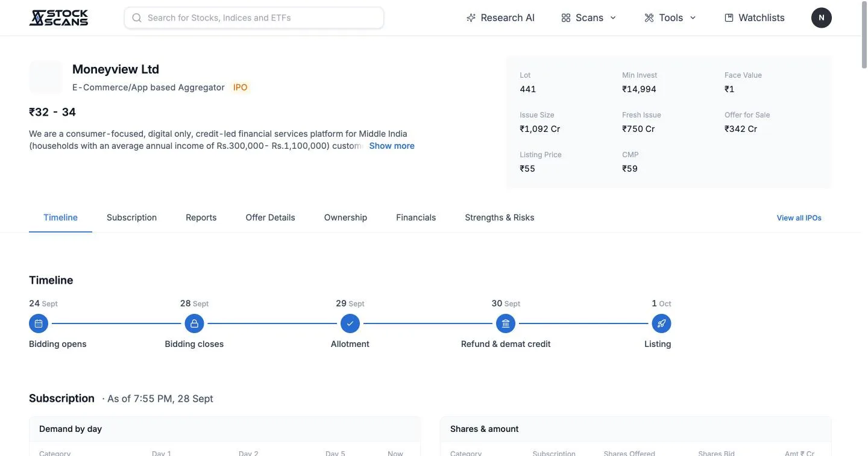The image size is (868, 456).
Task: Click the search magnifier icon
Action: (137, 18)
